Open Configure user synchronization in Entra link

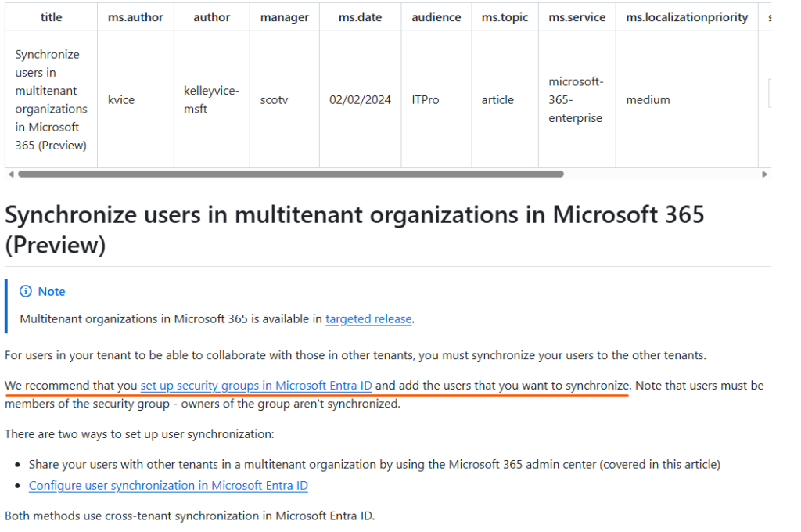pyautogui.click(x=168, y=486)
